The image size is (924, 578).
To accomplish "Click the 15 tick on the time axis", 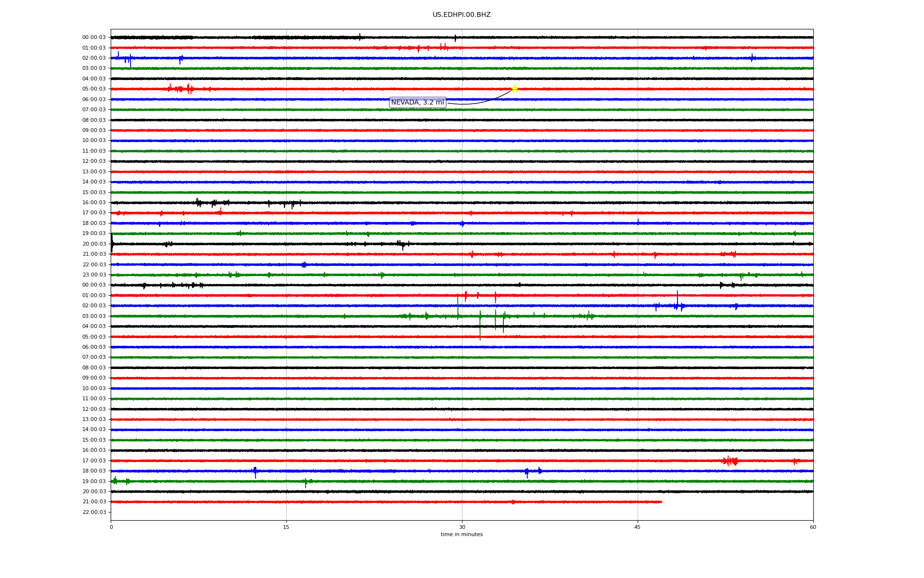I will click(x=286, y=527).
